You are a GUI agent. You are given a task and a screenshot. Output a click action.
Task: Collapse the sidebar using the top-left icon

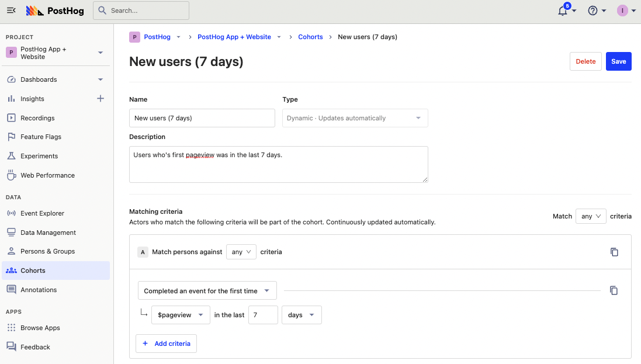11,10
